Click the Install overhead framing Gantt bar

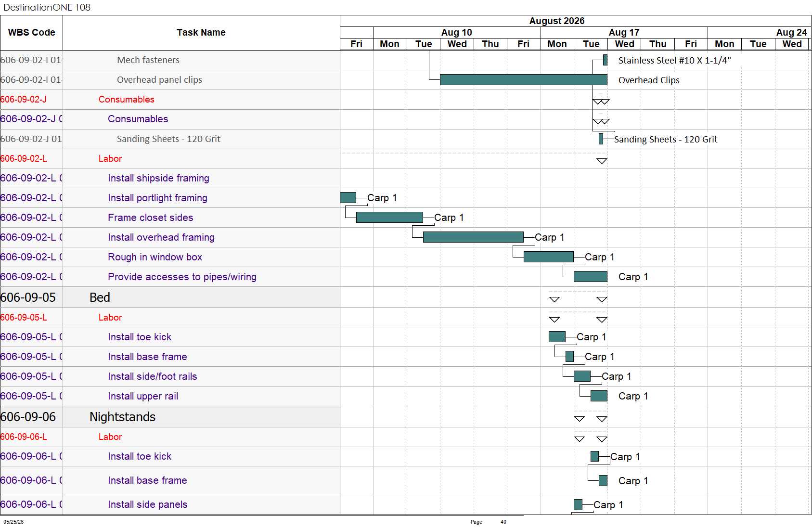[x=473, y=237]
